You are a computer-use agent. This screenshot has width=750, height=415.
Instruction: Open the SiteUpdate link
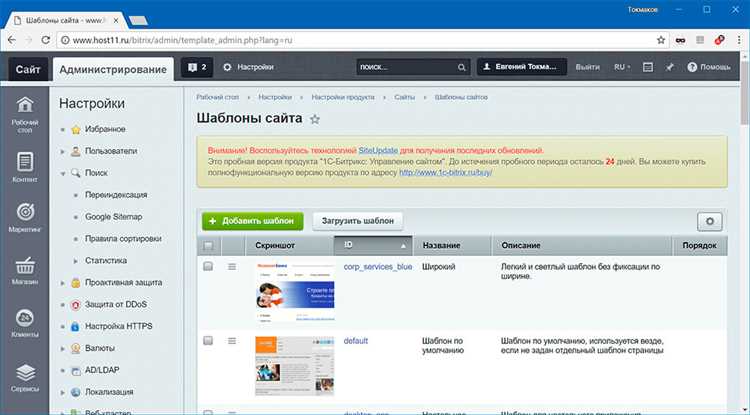(378, 151)
